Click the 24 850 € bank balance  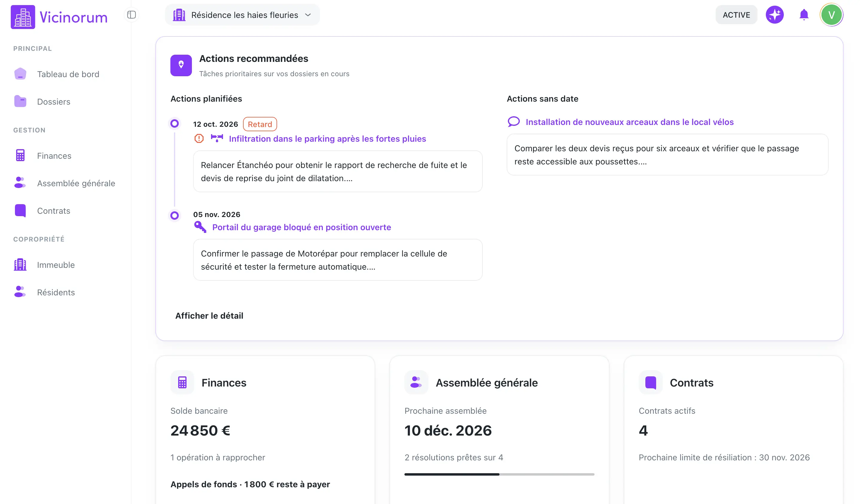pos(200,431)
